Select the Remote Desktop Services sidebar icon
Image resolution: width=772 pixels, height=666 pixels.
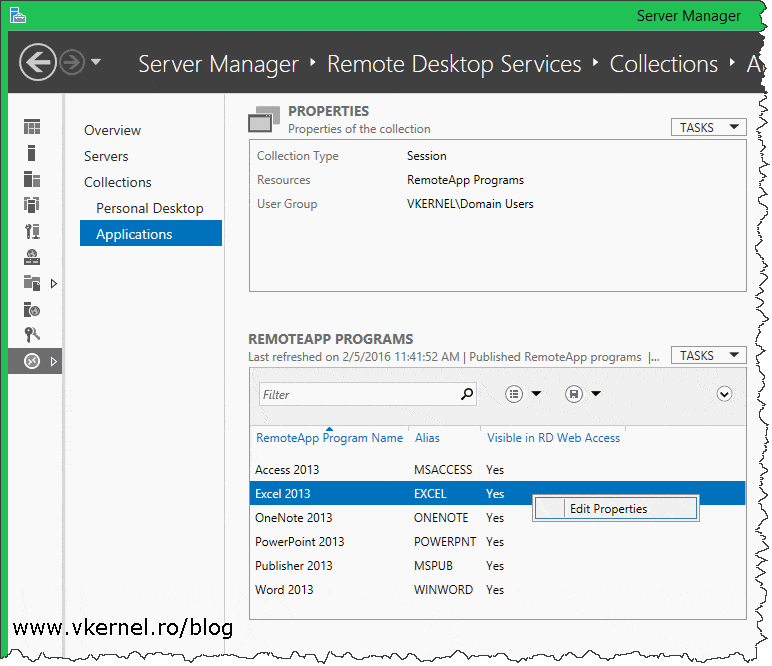coord(32,361)
